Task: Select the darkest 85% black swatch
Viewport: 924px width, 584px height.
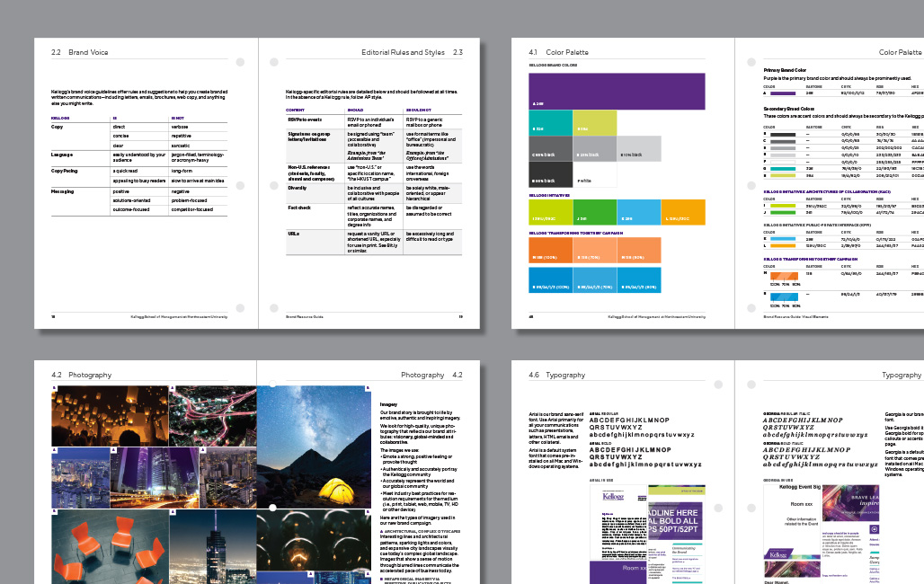Action: point(550,174)
